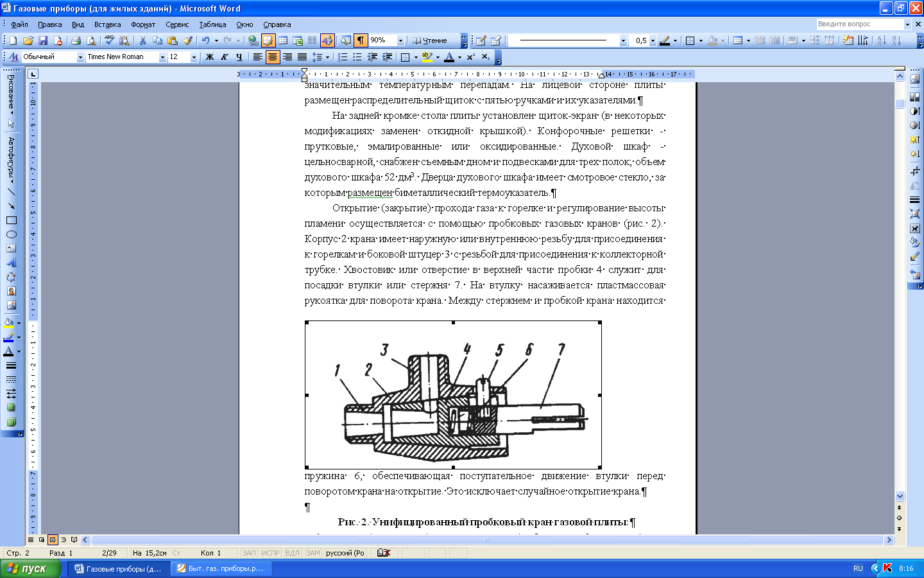Open the Правка menu
924x578 pixels.
tap(49, 24)
